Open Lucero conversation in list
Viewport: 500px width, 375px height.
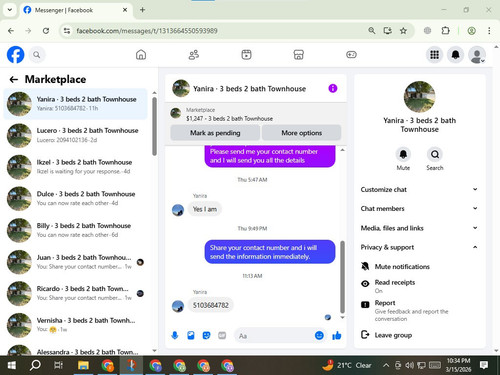click(x=75, y=135)
